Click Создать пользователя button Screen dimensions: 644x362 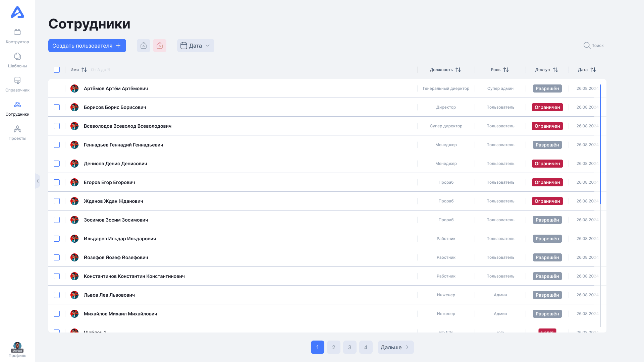click(87, 46)
